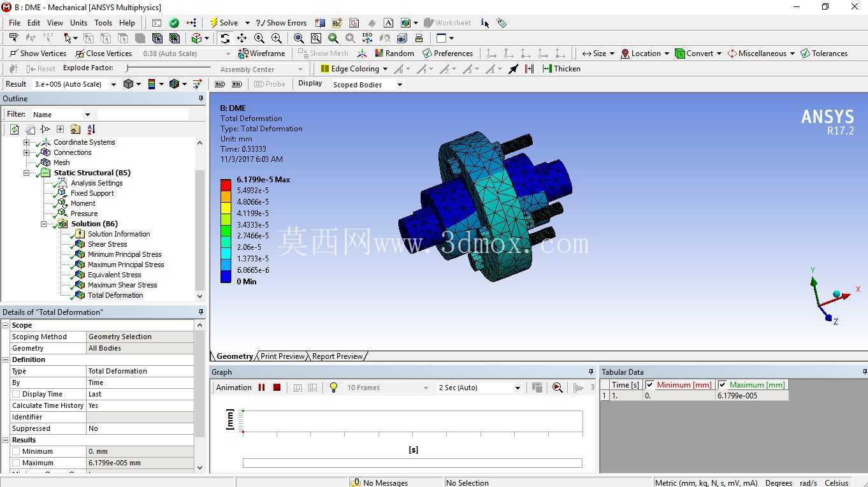Screen dimensions: 868x487
Task: Open the View menu
Action: click(x=55, y=23)
